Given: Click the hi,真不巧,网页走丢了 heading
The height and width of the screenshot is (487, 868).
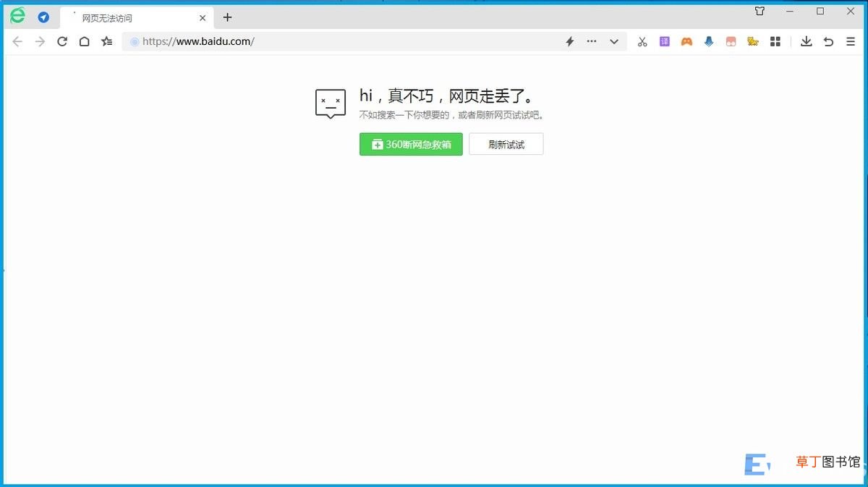Looking at the screenshot, I should (x=448, y=96).
